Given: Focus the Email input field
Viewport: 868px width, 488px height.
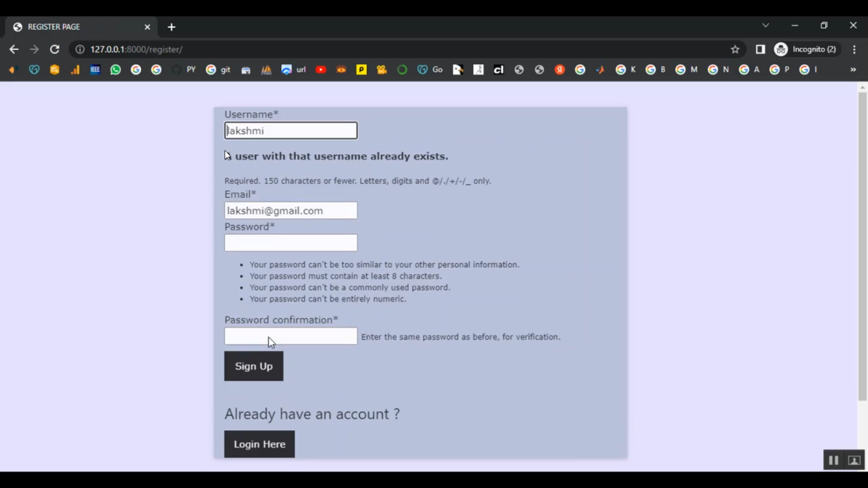Looking at the screenshot, I should 291,210.
